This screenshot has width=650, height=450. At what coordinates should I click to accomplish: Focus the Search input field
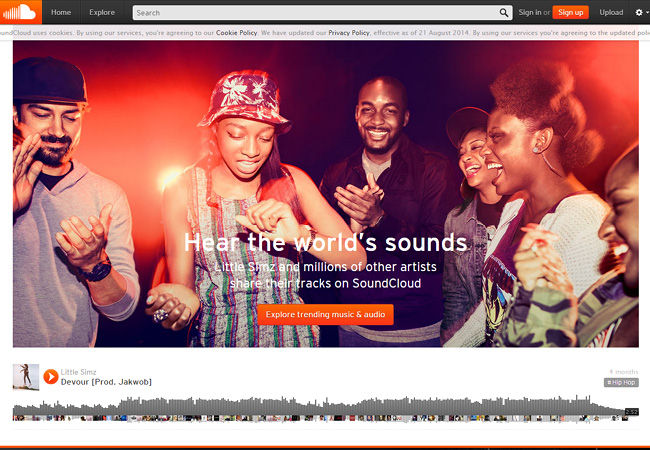[x=316, y=13]
